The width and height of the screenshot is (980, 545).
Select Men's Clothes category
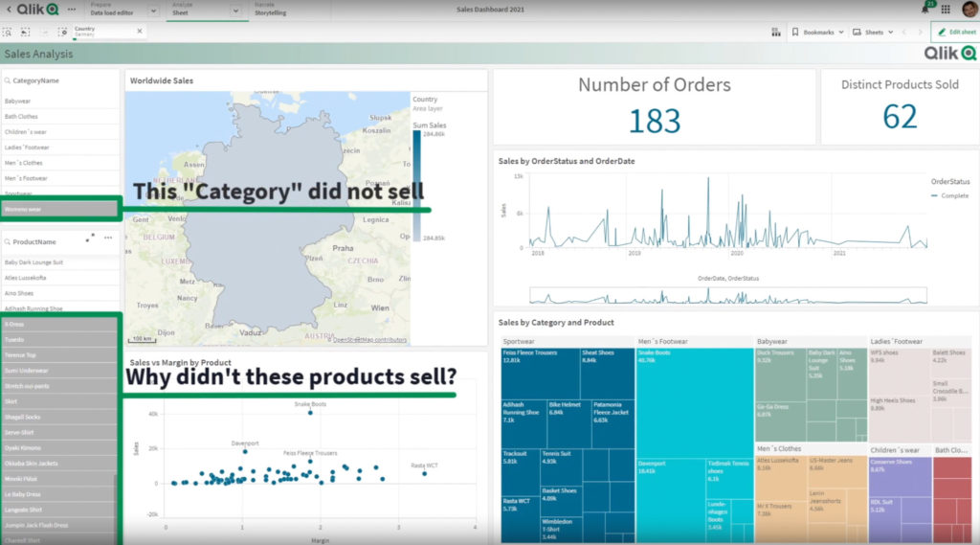pyautogui.click(x=60, y=163)
